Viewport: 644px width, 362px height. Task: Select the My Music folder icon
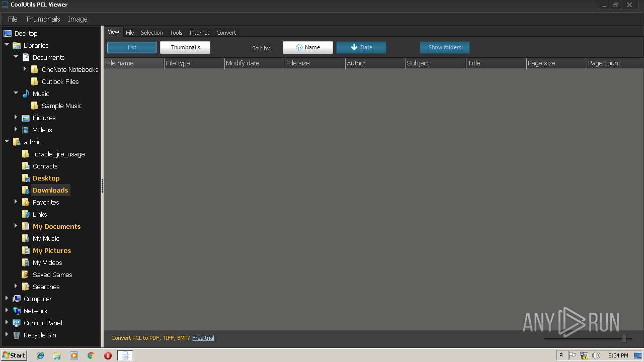click(x=26, y=238)
